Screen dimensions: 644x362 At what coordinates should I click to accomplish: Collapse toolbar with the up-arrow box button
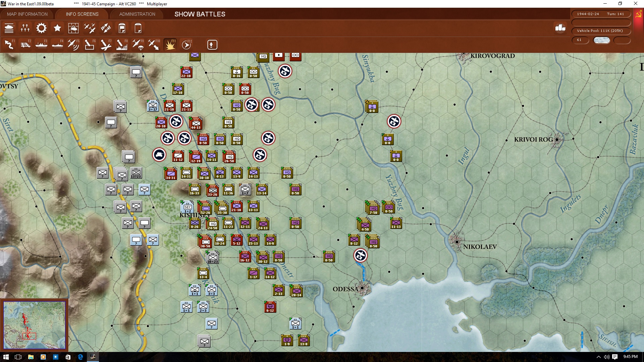click(x=212, y=45)
